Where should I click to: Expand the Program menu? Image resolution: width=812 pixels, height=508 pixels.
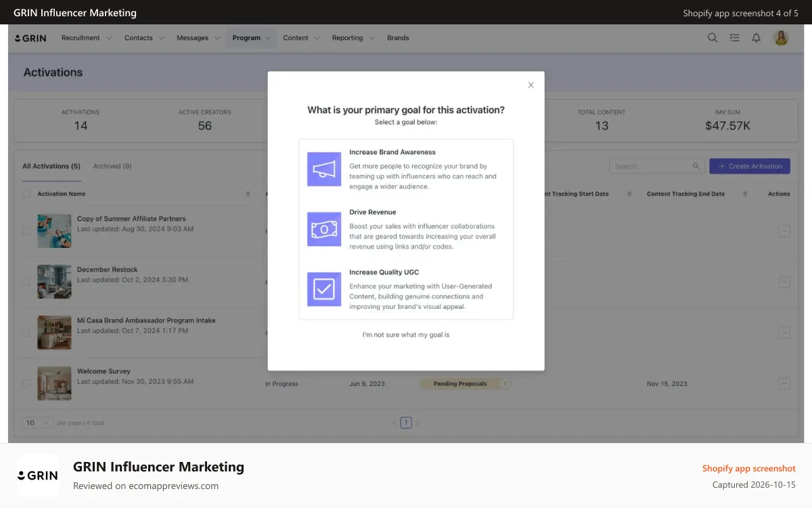pyautogui.click(x=252, y=38)
